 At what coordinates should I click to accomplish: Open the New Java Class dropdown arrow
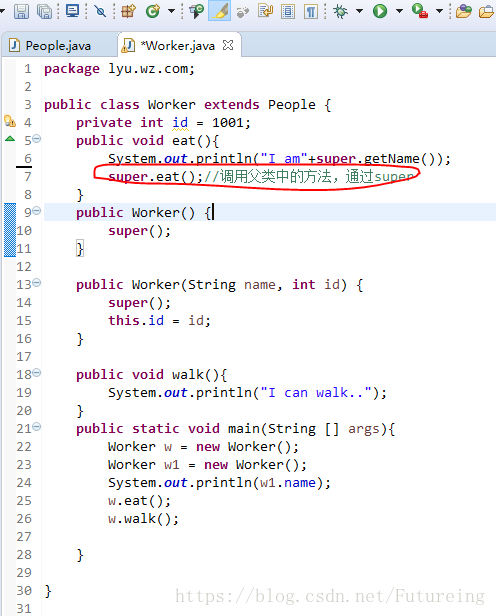coord(171,11)
